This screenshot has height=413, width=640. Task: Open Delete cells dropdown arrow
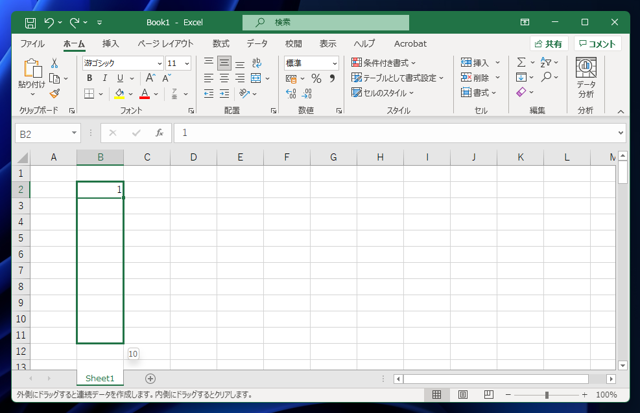point(498,77)
